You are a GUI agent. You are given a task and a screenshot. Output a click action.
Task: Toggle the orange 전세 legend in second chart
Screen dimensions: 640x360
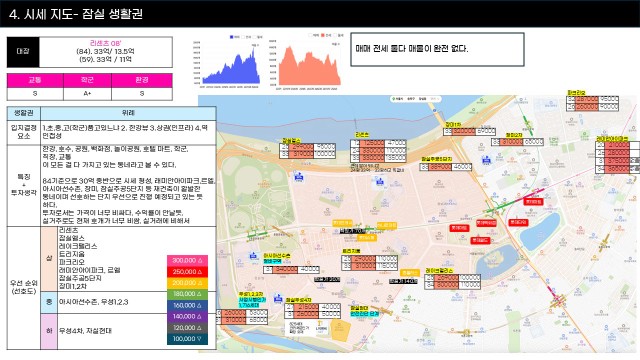click(322, 36)
